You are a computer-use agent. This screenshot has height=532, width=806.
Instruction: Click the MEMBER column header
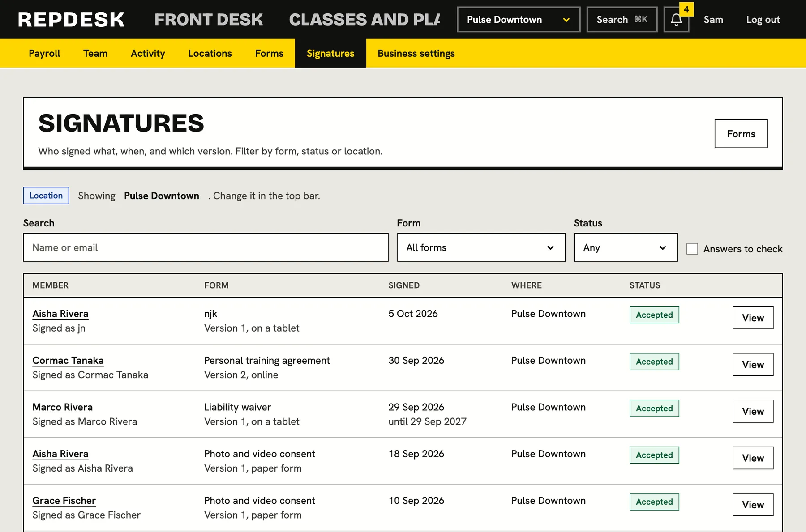point(51,285)
